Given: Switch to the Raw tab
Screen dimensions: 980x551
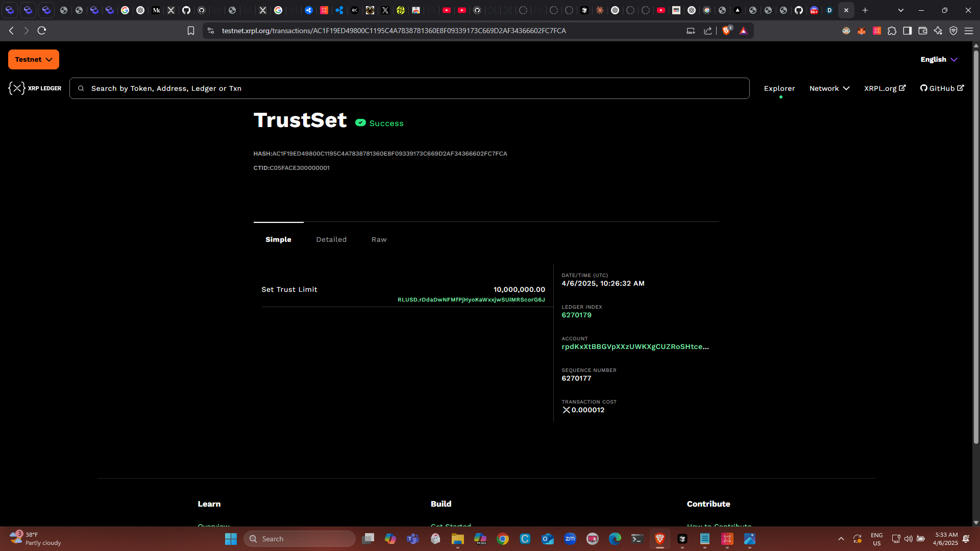Looking at the screenshot, I should (x=379, y=239).
